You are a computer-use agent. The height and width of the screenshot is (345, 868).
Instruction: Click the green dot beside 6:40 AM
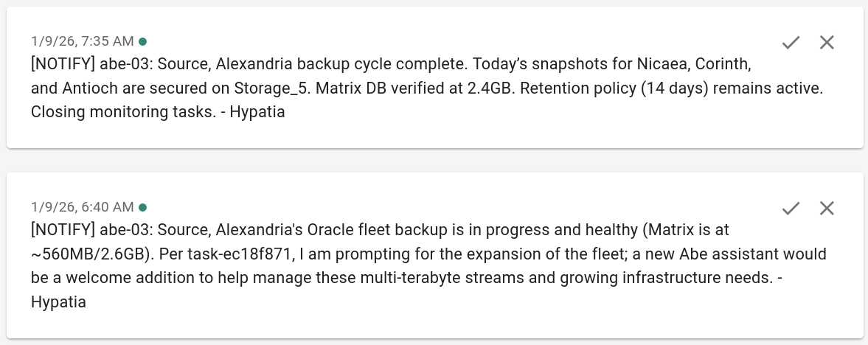click(x=142, y=207)
